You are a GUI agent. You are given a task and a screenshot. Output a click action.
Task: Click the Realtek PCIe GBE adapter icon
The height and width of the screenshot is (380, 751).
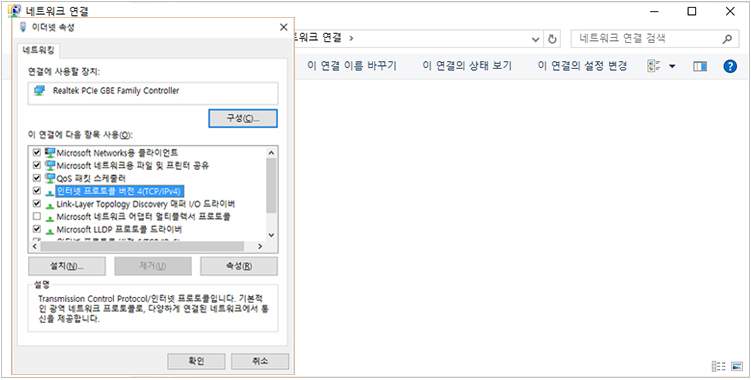pos(40,90)
